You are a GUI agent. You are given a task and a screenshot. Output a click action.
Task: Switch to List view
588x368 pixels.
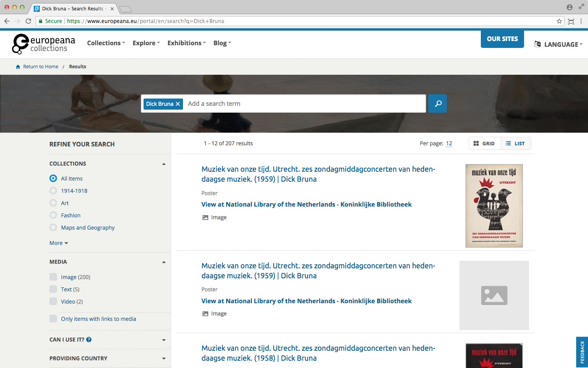coord(515,143)
